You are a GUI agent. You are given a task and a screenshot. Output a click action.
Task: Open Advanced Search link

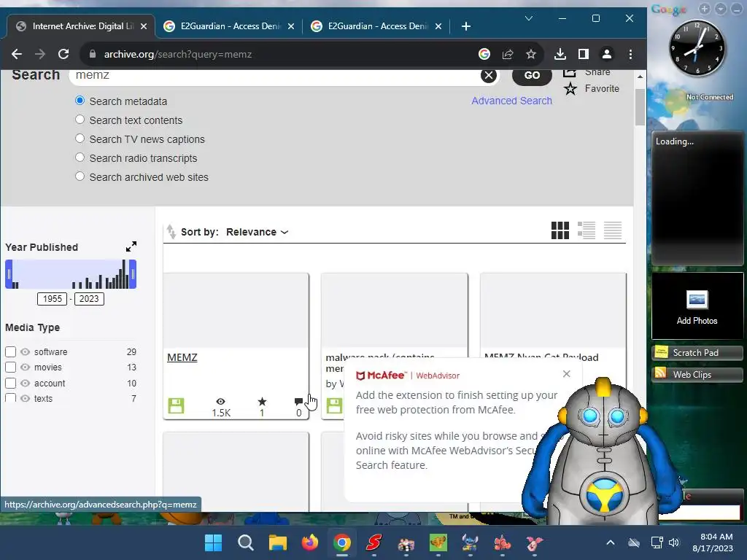tap(511, 101)
